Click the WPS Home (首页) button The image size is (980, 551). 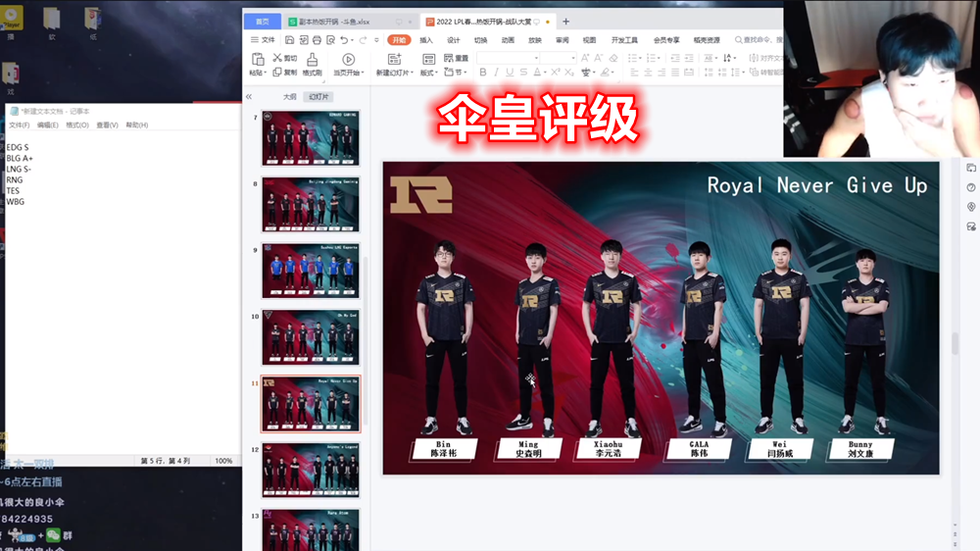pyautogui.click(x=262, y=22)
